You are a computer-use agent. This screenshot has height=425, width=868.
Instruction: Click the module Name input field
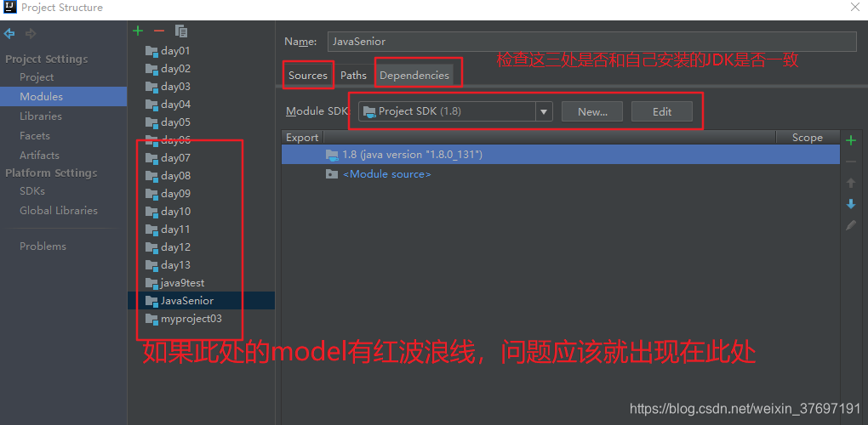click(591, 42)
